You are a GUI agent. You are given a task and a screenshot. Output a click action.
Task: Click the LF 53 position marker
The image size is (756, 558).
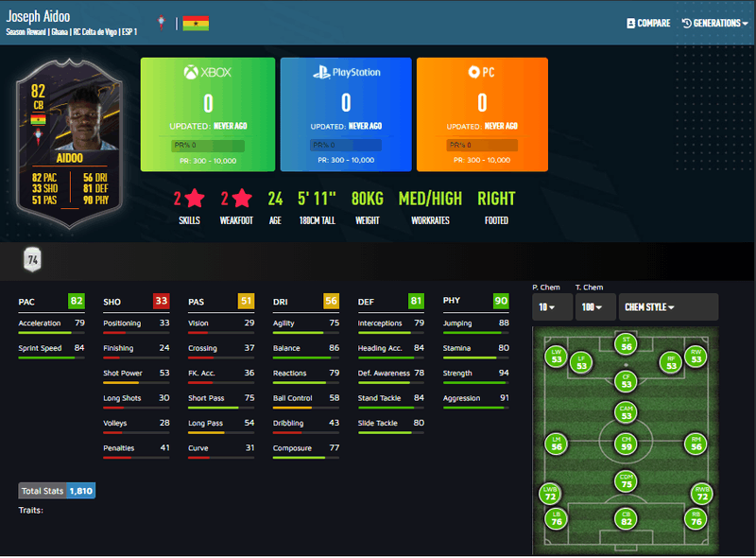tap(581, 362)
